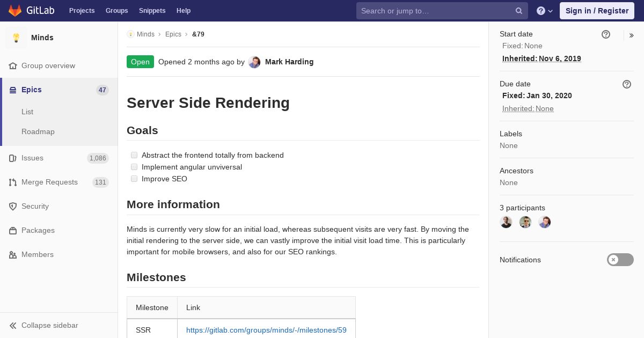
Task: Check the 'Improve SEO' goal
Action: coord(134,179)
